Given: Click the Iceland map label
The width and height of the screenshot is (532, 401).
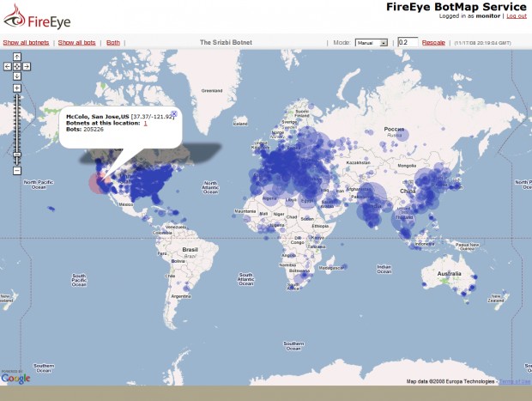Looking at the screenshot, I should point(240,124).
